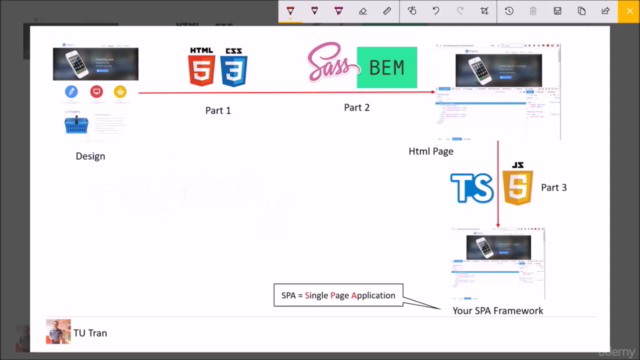
Task: Toggle the ruler tool
Action: click(x=387, y=11)
